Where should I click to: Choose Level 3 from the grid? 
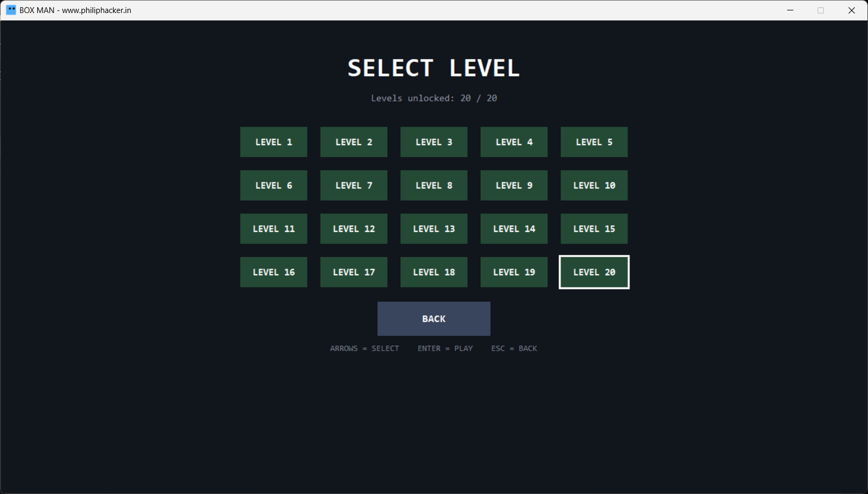click(x=434, y=142)
